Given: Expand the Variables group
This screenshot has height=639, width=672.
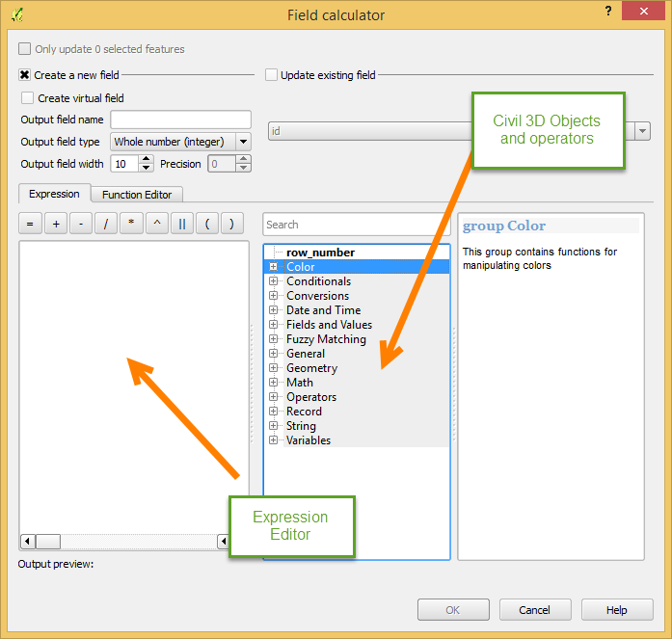Looking at the screenshot, I should pos(273,439).
